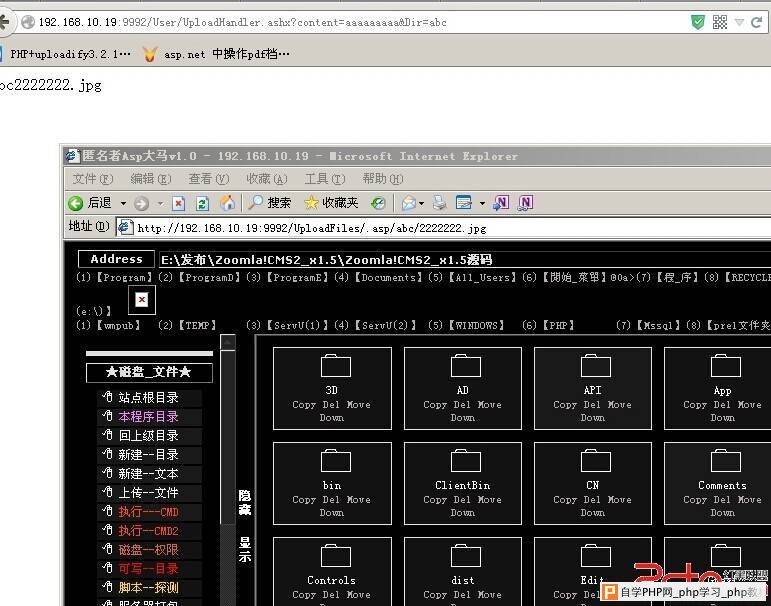Image resolution: width=771 pixels, height=606 pixels.
Task: Open the IE Search magnifier button
Action: 269,203
